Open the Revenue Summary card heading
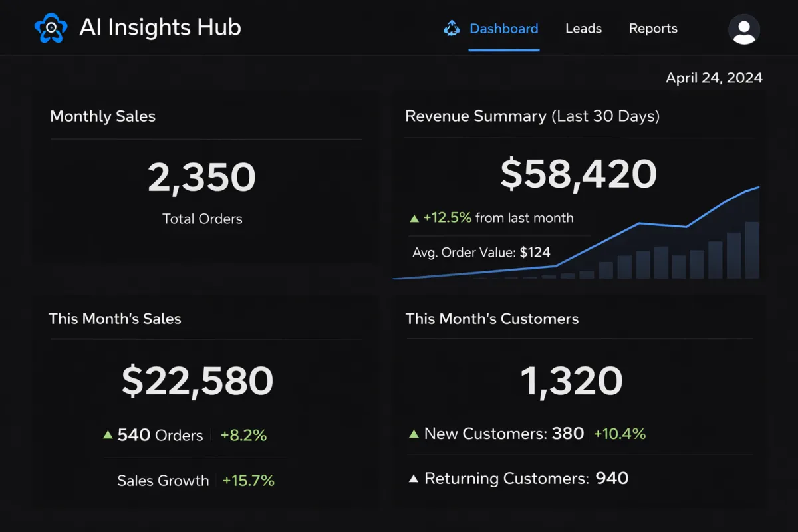This screenshot has width=798, height=532. click(x=532, y=116)
